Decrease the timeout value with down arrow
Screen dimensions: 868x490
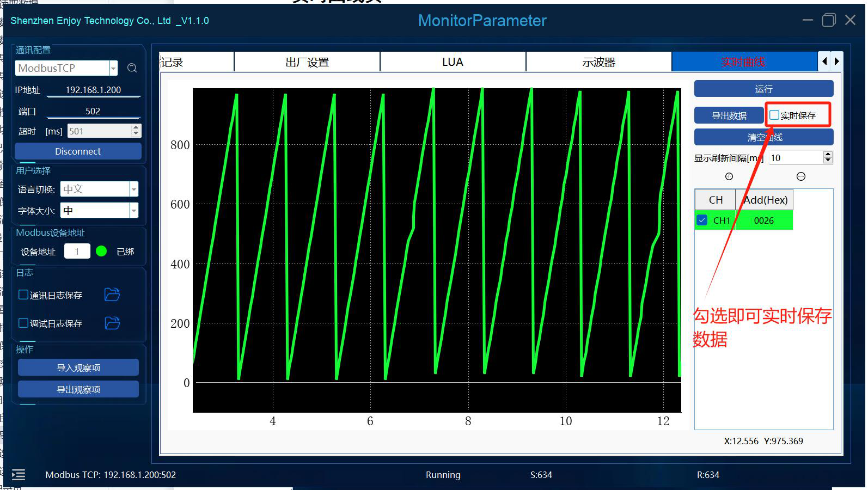coord(136,134)
